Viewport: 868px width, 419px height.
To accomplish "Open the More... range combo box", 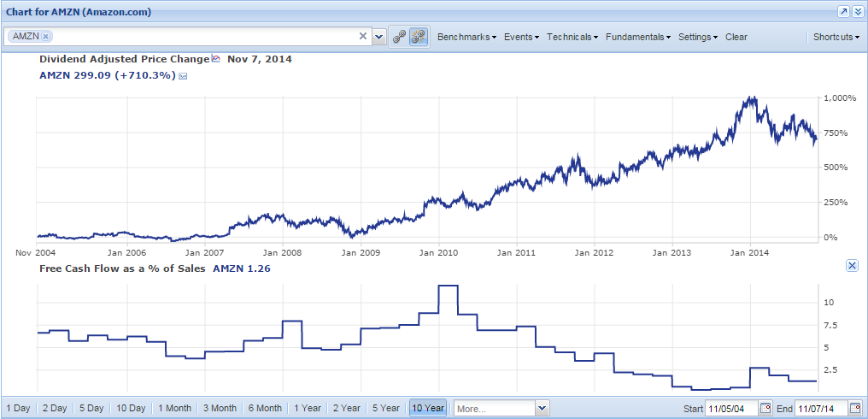I will (501, 409).
